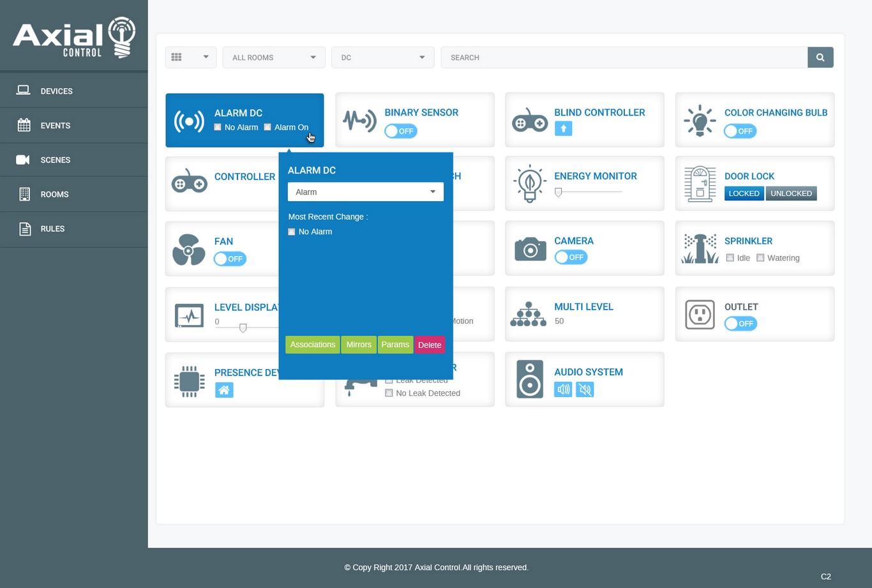The image size is (872, 588).
Task: Click into the Search input field
Action: click(x=623, y=57)
